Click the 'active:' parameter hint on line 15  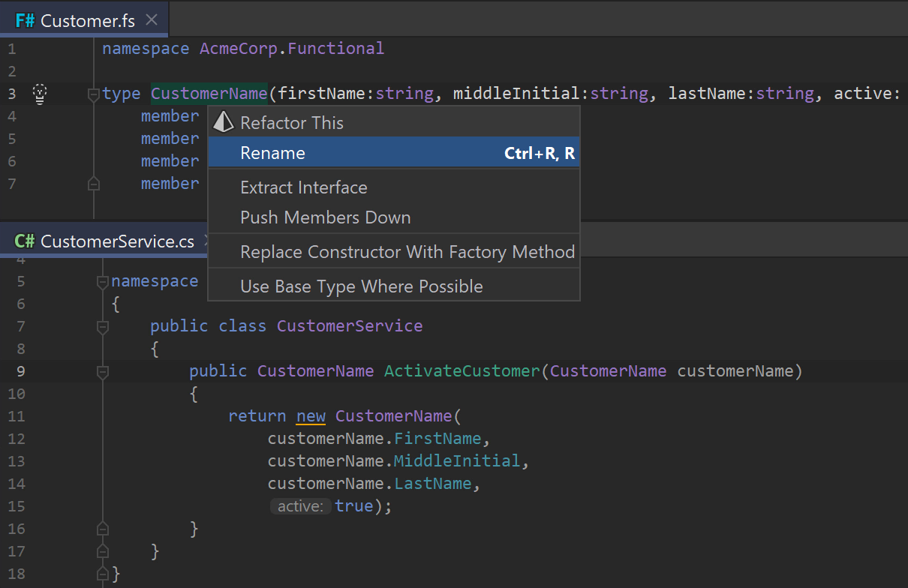click(x=299, y=507)
